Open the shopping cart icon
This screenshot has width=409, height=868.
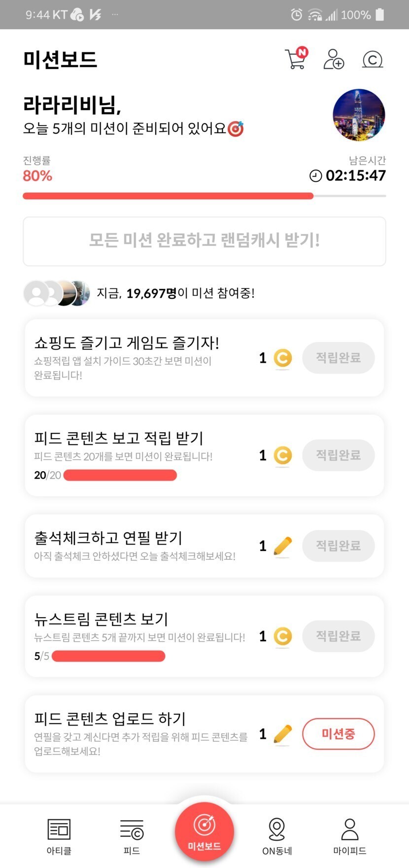click(296, 59)
